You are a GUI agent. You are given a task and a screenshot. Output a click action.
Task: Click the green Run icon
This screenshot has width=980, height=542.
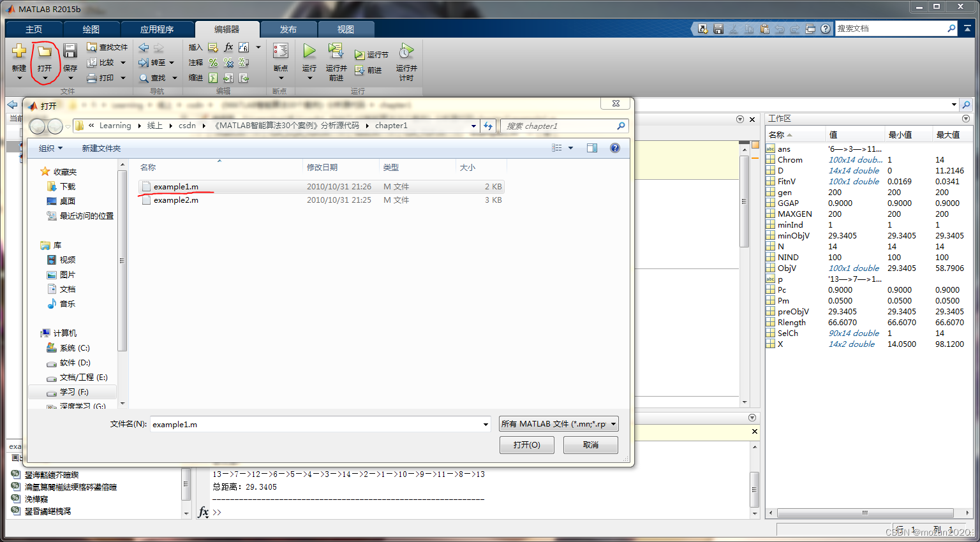pyautogui.click(x=309, y=51)
